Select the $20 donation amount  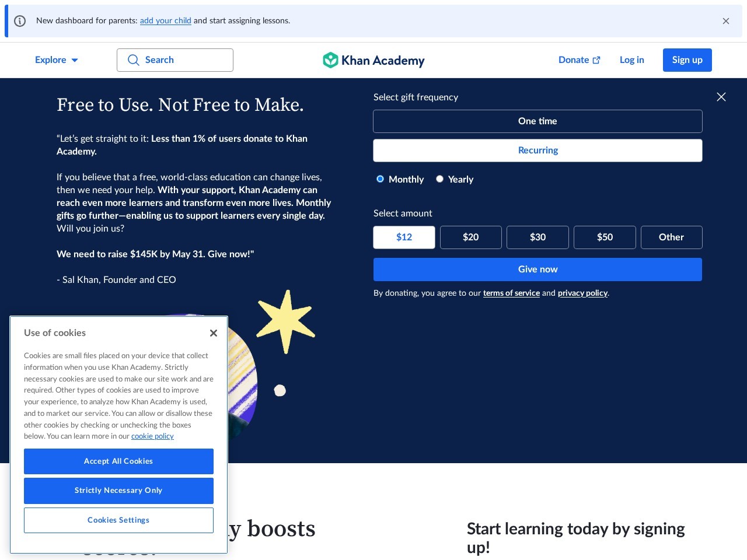(x=471, y=237)
